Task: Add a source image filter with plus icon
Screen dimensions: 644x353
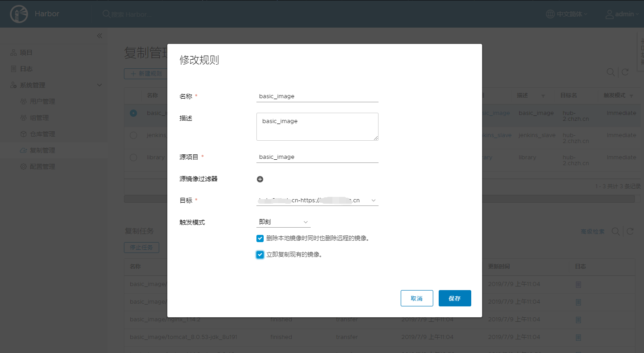Action: pos(260,179)
